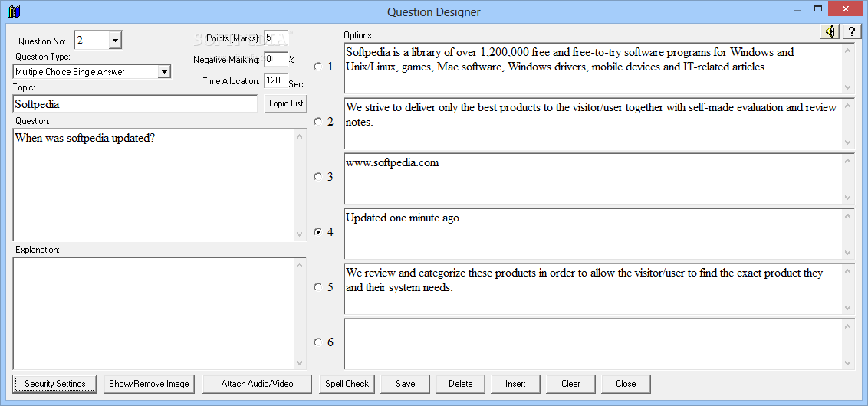Save the current question
This screenshot has height=406, width=868.
pyautogui.click(x=405, y=384)
